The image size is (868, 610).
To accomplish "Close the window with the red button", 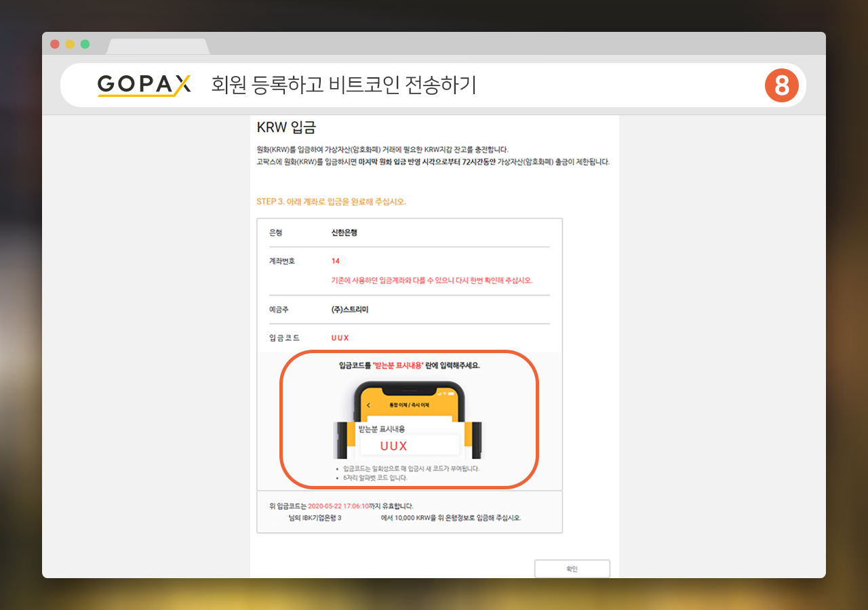I will point(55,44).
